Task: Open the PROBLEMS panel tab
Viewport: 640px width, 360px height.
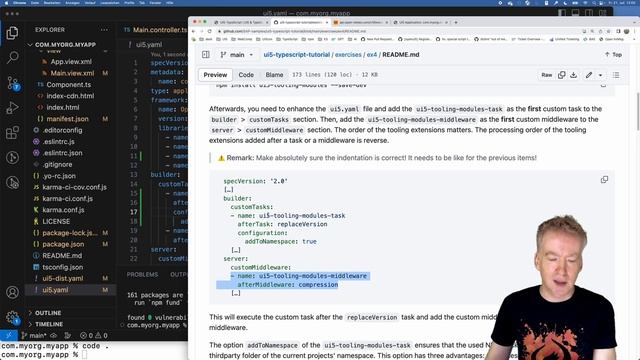Action: coord(142,274)
